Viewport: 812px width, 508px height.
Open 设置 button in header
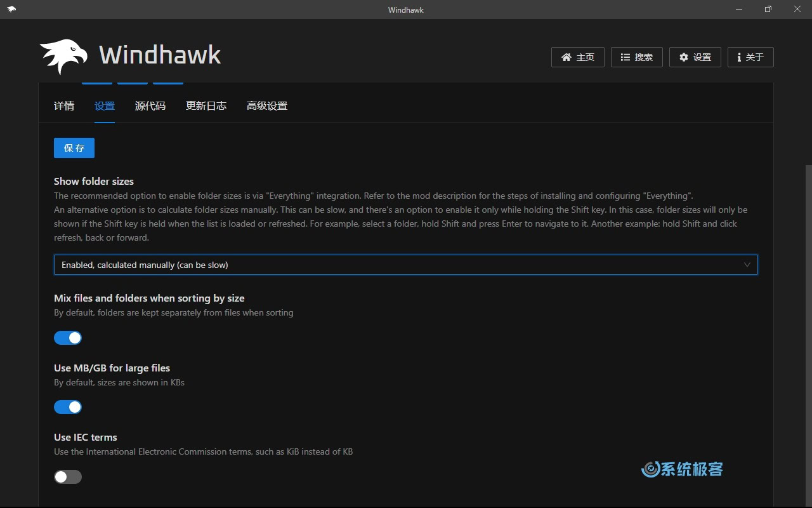point(695,57)
